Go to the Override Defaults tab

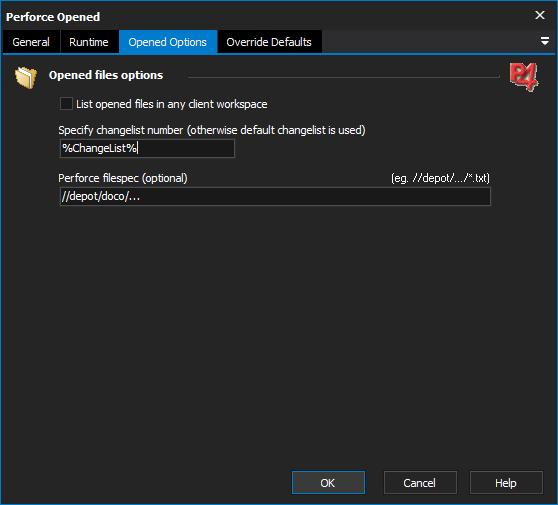point(269,42)
